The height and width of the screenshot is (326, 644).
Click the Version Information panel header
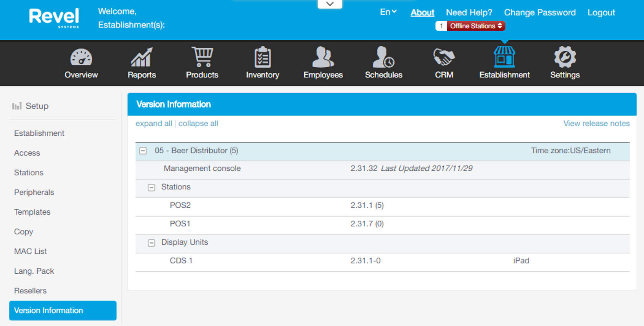[382, 104]
